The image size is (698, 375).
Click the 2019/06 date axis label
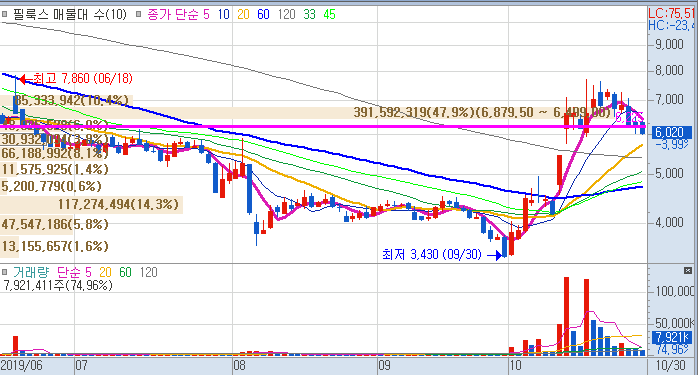[x=21, y=366]
